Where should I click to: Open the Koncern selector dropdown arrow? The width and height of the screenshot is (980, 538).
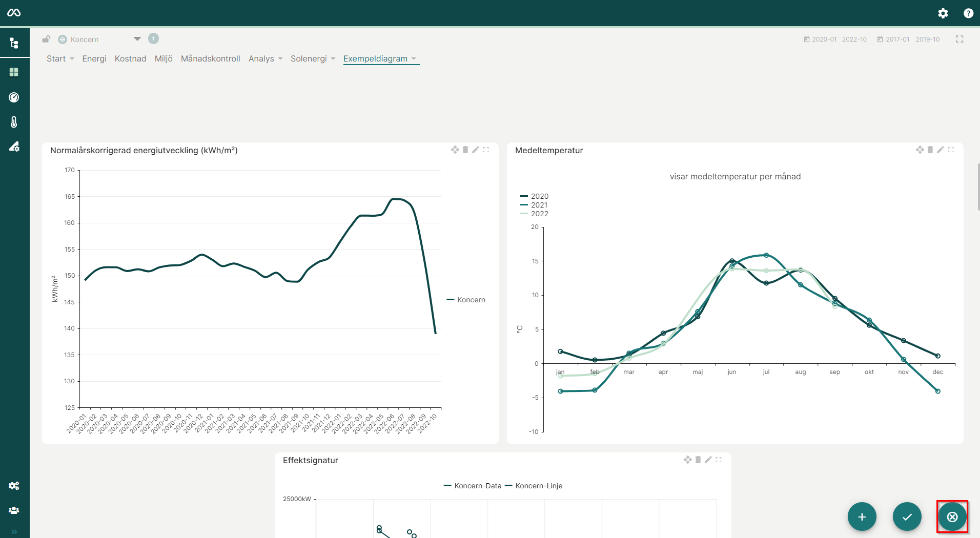coord(137,39)
